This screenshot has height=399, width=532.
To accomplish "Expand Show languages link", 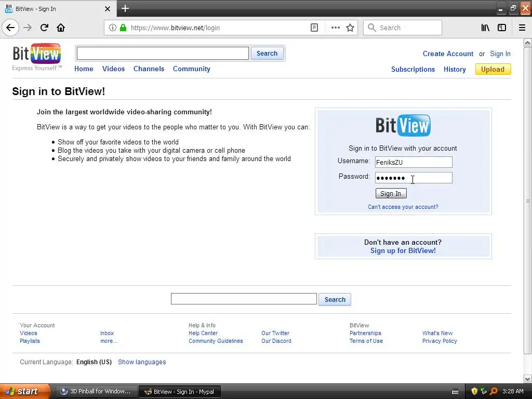I will 142,362.
